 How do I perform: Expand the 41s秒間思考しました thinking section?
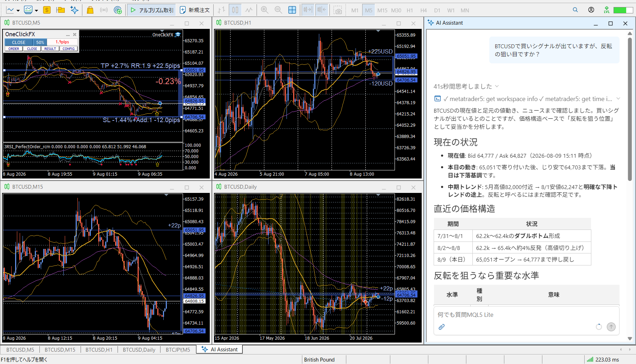(466, 86)
